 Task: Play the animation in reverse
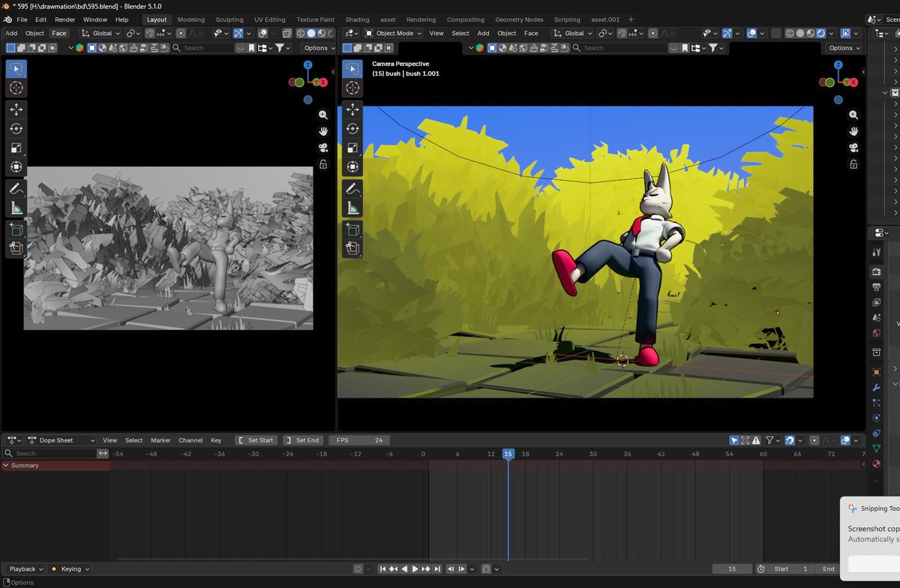404,569
